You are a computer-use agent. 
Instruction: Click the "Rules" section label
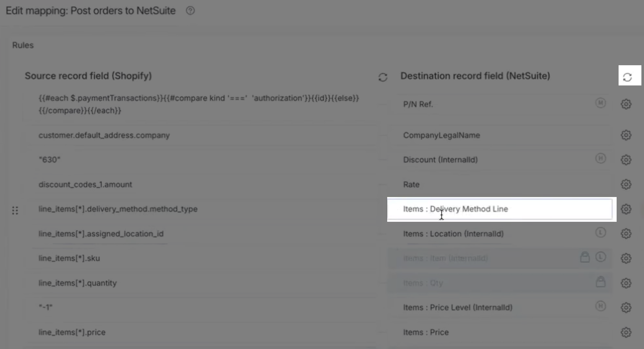tap(23, 45)
